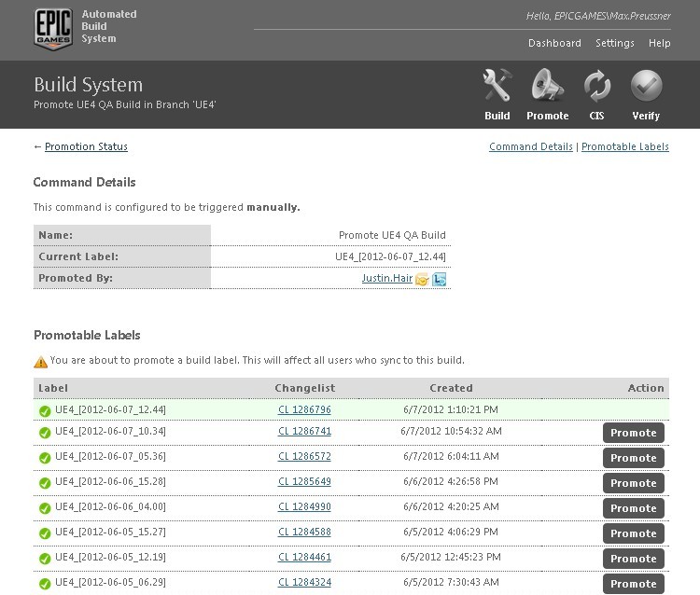Select label text UE4_[2012-06-07_12.44] in table

tap(110, 409)
